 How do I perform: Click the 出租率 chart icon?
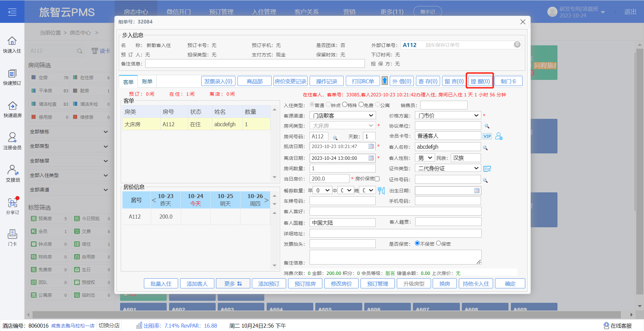(x=139, y=326)
